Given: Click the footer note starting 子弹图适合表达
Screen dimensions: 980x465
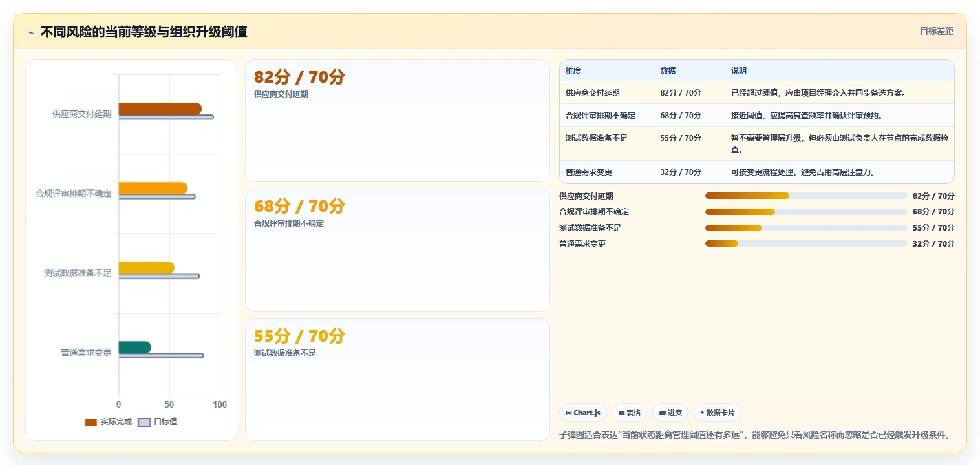Looking at the screenshot, I should coord(756,435).
